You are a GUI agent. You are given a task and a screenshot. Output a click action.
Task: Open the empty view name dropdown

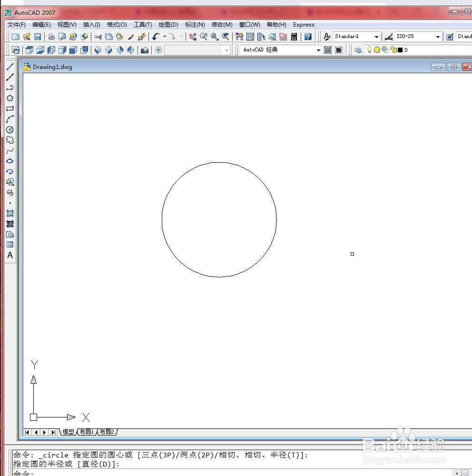point(227,50)
